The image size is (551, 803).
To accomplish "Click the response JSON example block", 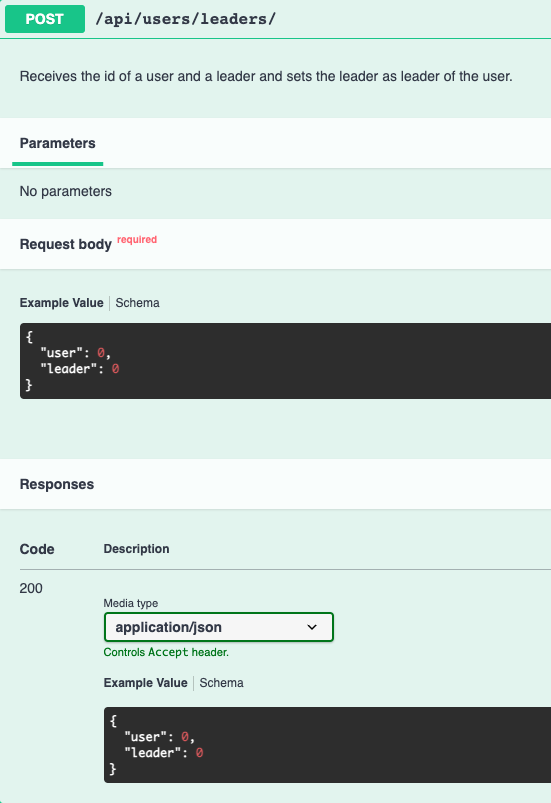I will [x=327, y=745].
